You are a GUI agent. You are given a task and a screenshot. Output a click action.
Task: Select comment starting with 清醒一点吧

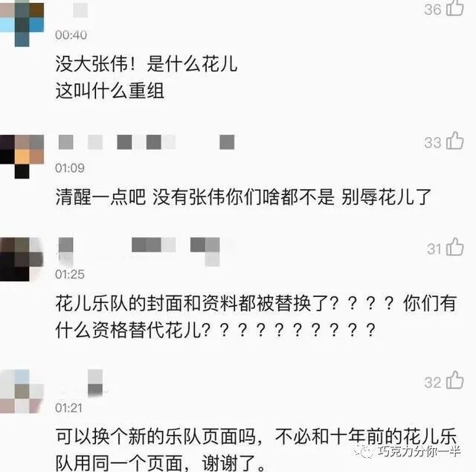click(243, 197)
